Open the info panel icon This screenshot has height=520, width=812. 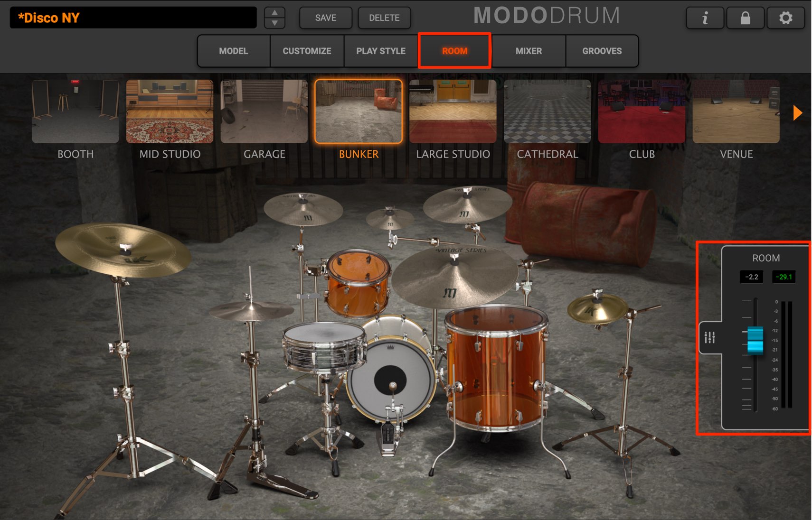(x=705, y=18)
